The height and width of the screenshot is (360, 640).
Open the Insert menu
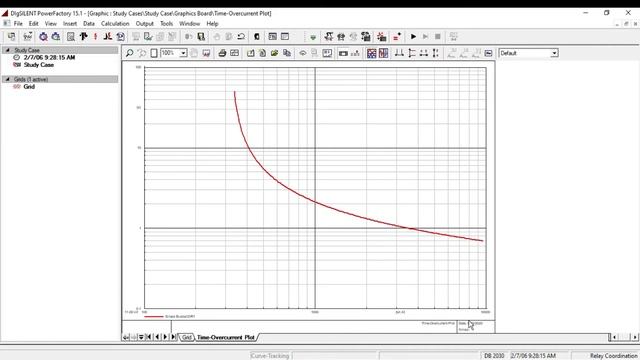pos(70,24)
